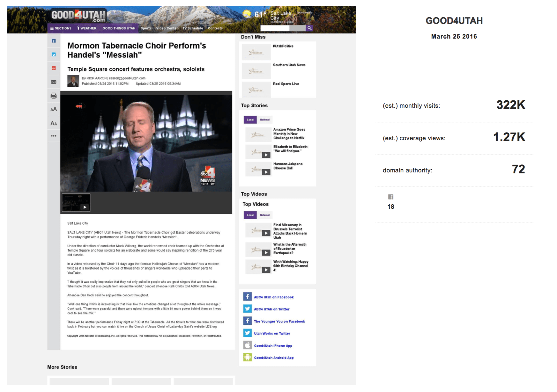The width and height of the screenshot is (557, 392).
Task: Share article via Twitter sidebar icon
Action: tap(54, 54)
